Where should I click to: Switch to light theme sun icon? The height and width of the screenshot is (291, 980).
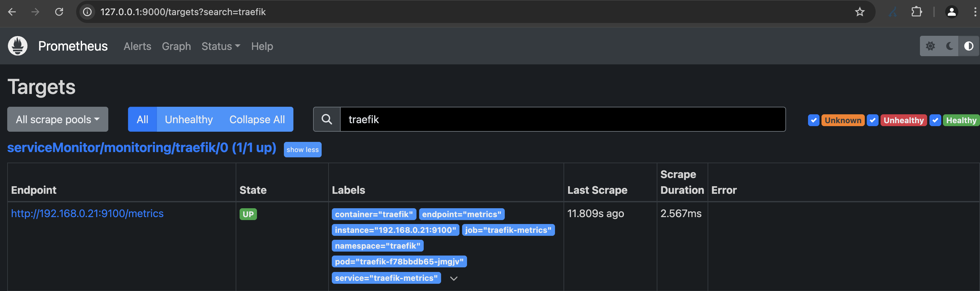(930, 46)
